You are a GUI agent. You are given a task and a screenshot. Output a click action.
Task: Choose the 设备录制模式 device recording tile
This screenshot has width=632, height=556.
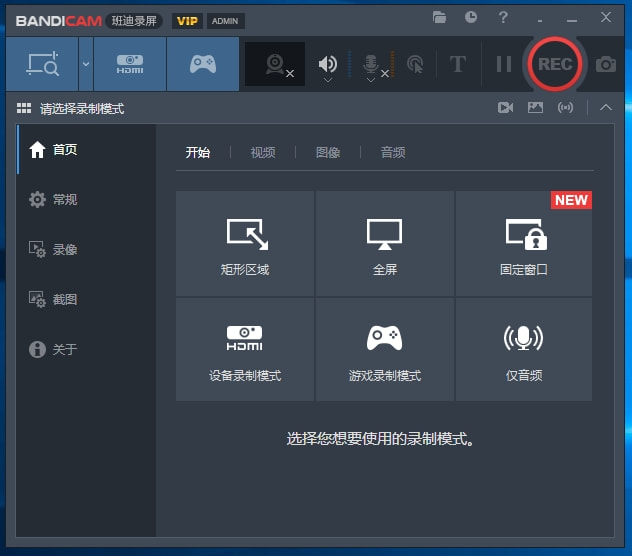[245, 350]
